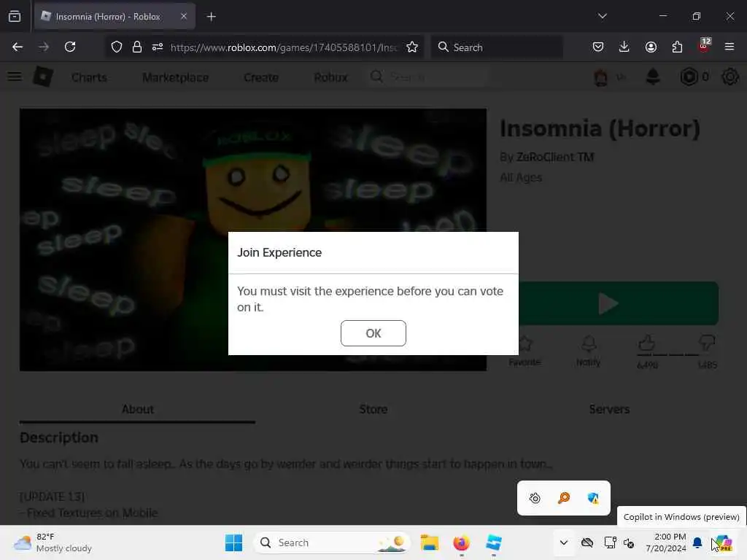Open the Windows Start menu

point(233,542)
